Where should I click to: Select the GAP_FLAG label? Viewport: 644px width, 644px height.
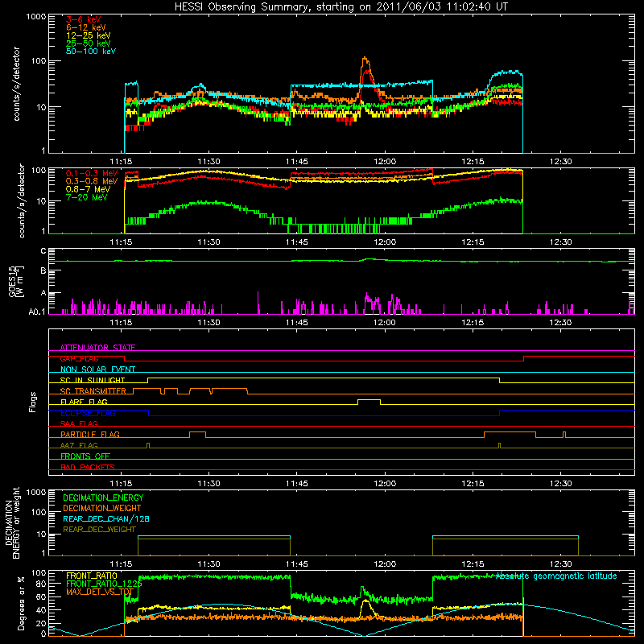(x=79, y=358)
